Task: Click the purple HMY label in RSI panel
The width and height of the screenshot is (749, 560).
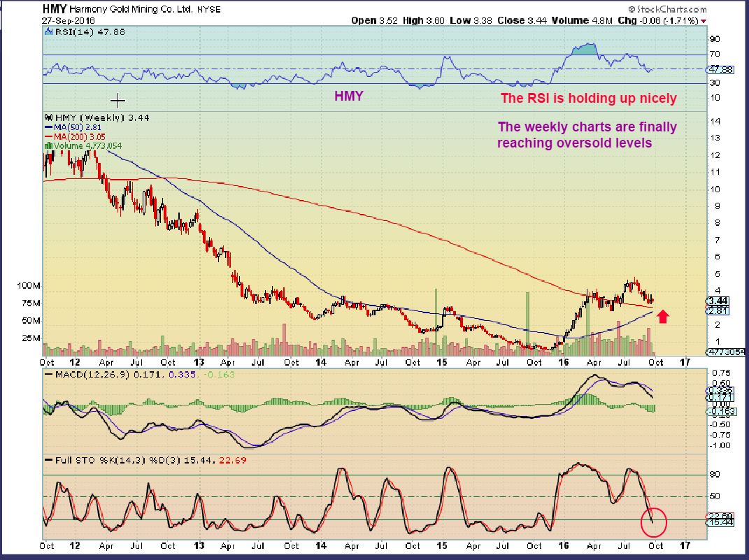Action: [349, 96]
